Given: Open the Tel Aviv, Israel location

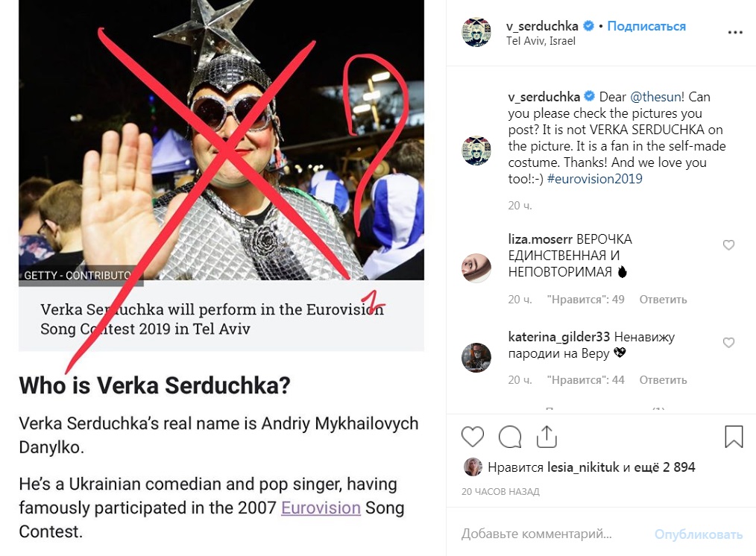Looking at the screenshot, I should pyautogui.click(x=541, y=41).
